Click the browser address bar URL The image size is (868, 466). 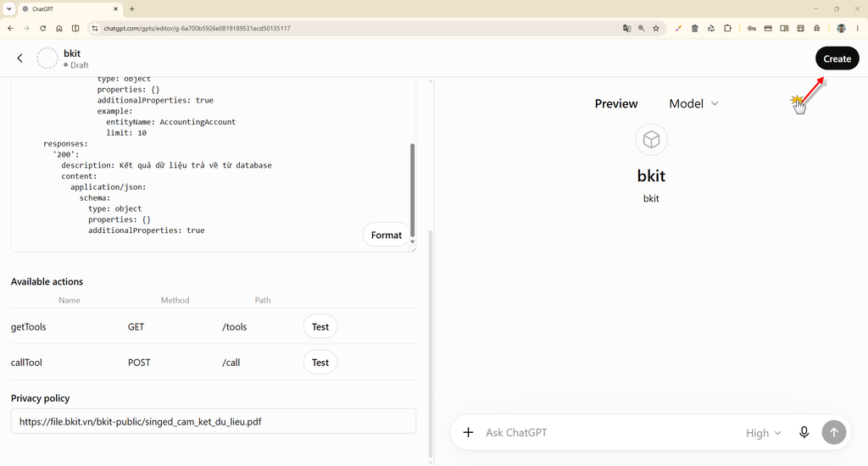[x=197, y=28]
